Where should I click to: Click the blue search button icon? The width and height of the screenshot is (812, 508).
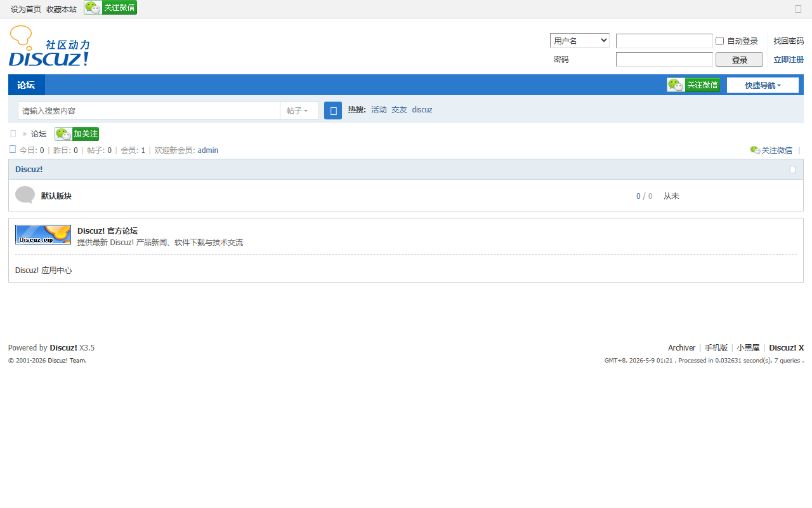333,110
